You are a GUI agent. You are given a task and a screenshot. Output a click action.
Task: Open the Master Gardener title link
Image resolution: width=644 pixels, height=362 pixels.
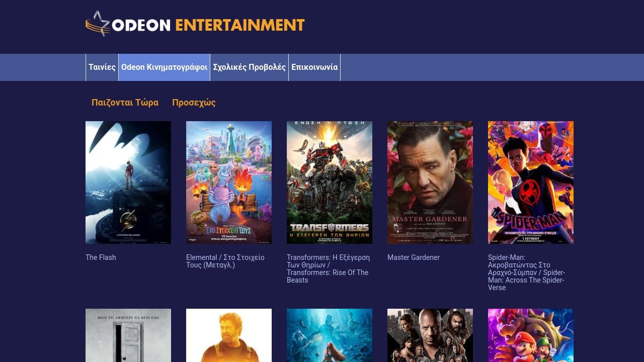point(413,257)
